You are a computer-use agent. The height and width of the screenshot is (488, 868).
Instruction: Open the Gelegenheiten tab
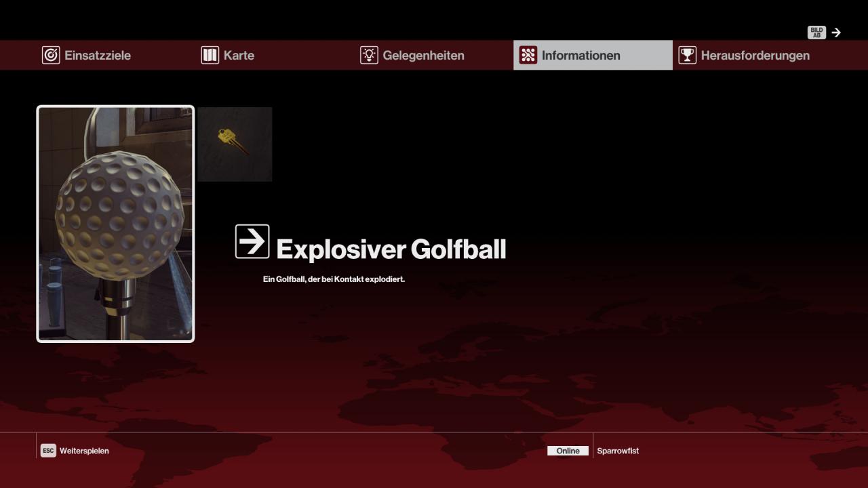click(434, 55)
